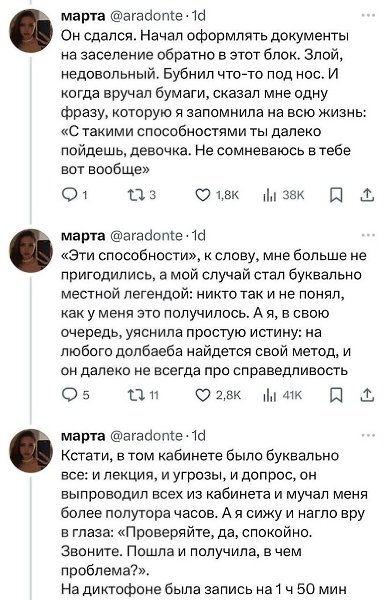View analytics showing 38K views
This screenshot has height=600, width=386.
point(283,195)
